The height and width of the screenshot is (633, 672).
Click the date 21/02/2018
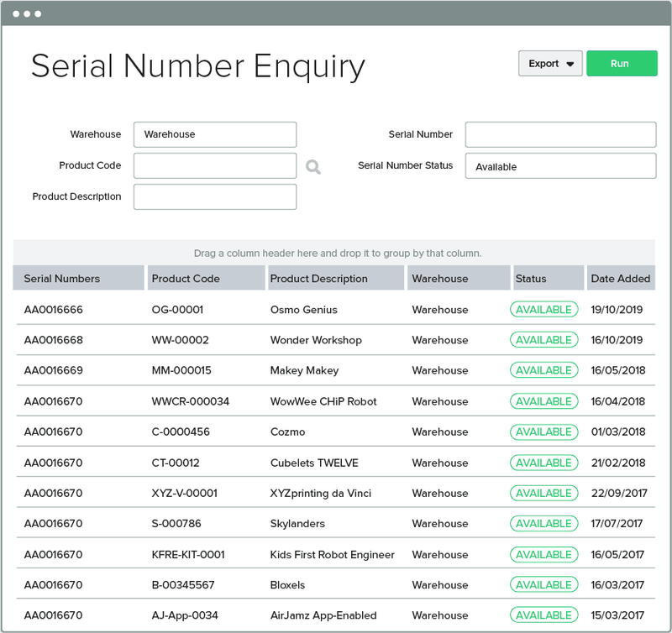pos(618,463)
